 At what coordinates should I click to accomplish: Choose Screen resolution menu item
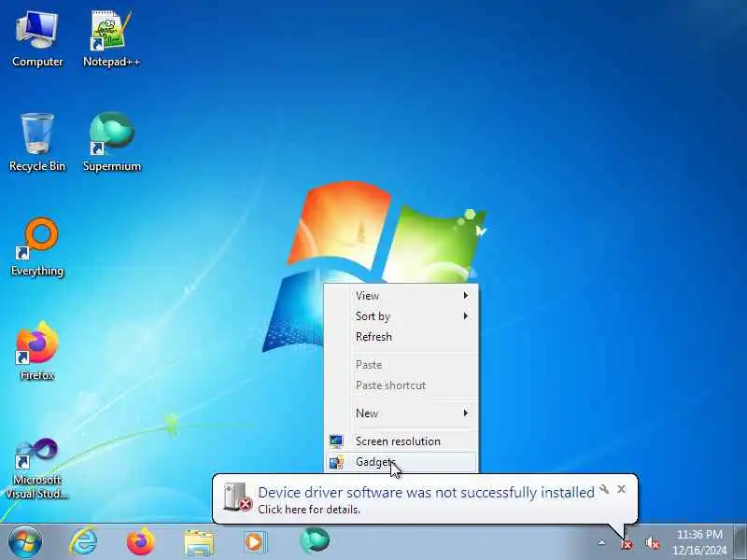tap(401, 441)
